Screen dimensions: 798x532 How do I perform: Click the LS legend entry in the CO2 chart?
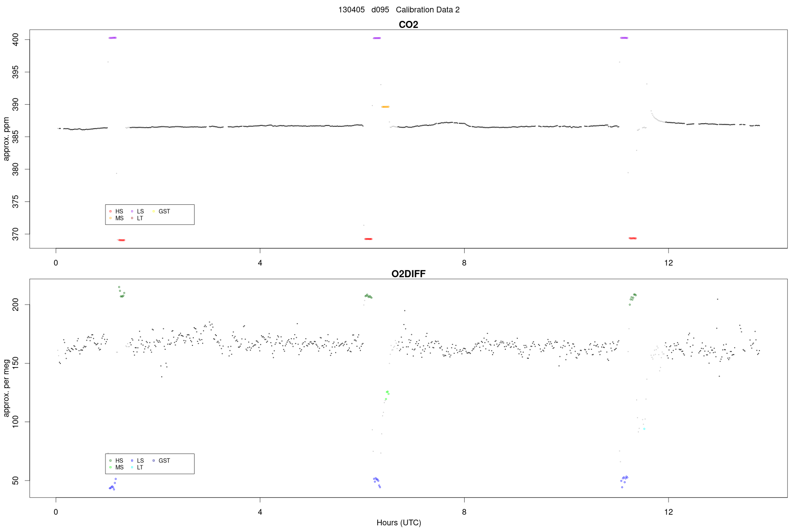pyautogui.click(x=137, y=211)
